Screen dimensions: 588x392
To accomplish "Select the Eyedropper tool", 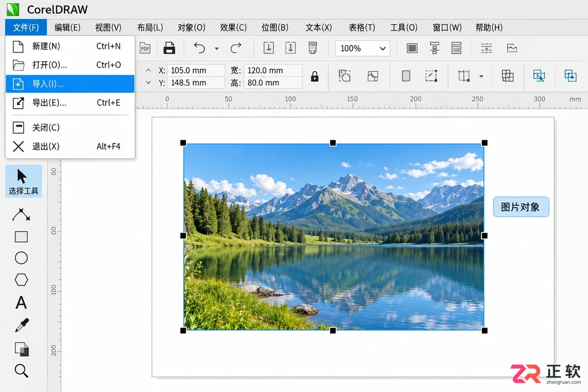I will [x=22, y=325].
